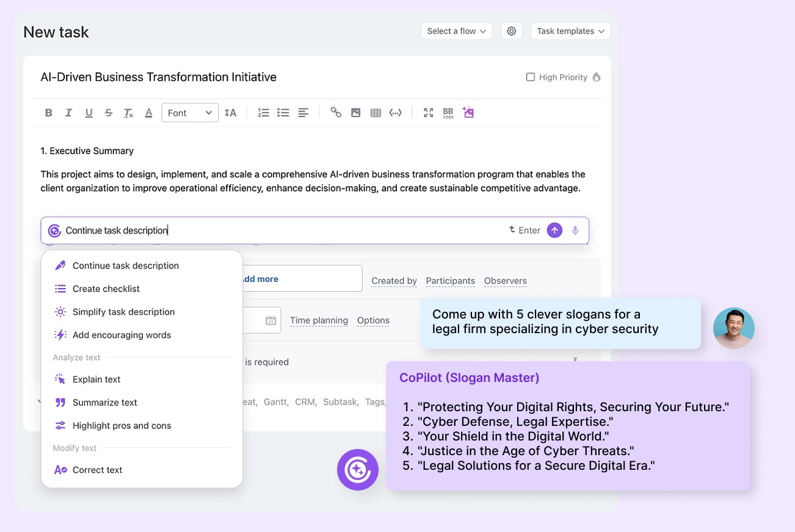
Task: Insert a link using the chain icon
Action: click(x=336, y=112)
